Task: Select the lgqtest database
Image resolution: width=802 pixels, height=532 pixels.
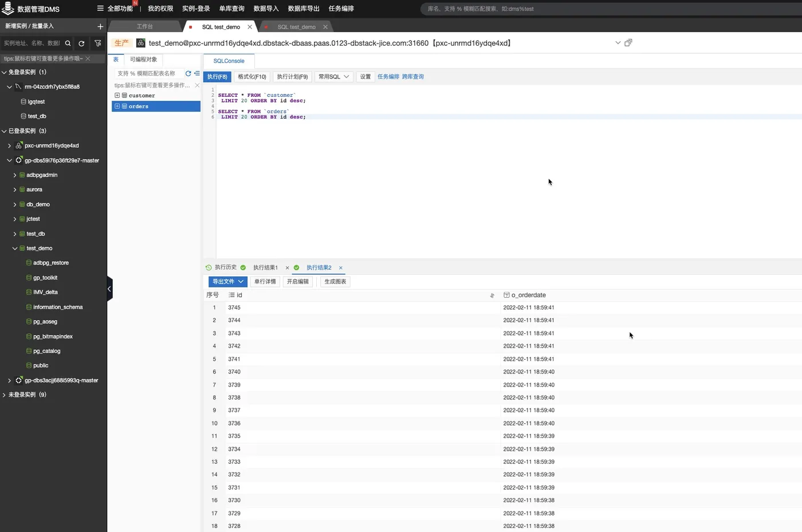Action: [36, 102]
